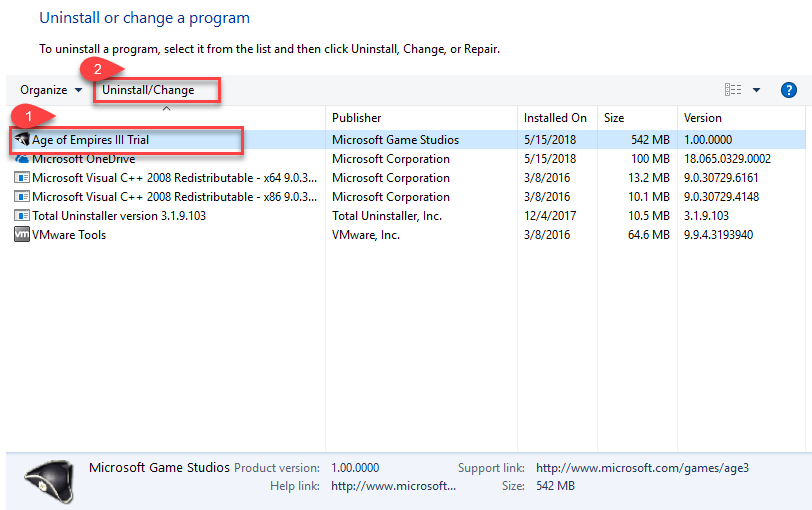The width and height of the screenshot is (812, 510).
Task: Select Visual C++ 2008 Redistributable x86 entry
Action: click(175, 197)
